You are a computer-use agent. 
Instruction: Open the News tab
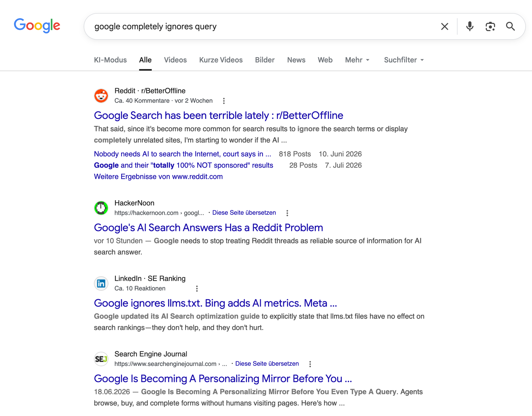point(296,60)
